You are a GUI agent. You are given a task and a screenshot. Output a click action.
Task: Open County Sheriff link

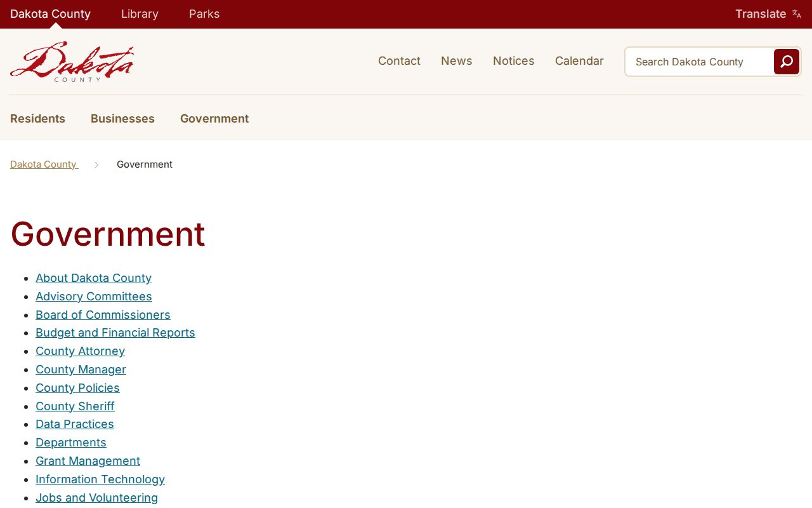[75, 406]
